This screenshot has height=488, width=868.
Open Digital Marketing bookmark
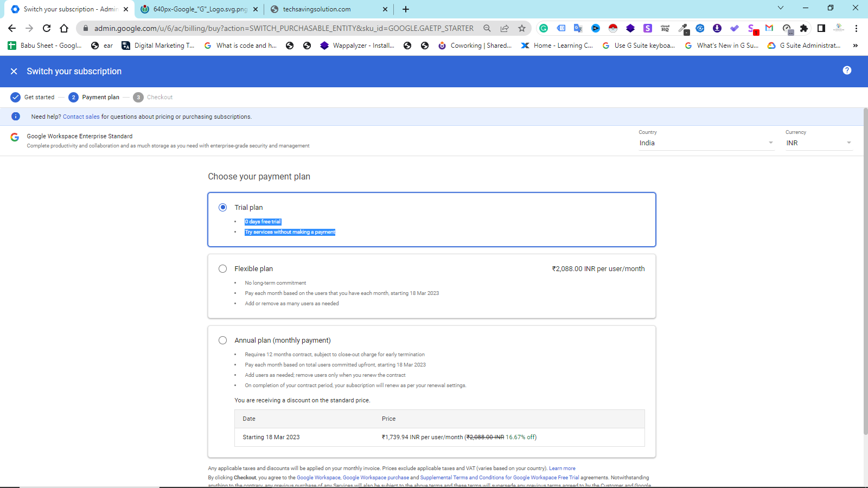pyautogui.click(x=158, y=46)
